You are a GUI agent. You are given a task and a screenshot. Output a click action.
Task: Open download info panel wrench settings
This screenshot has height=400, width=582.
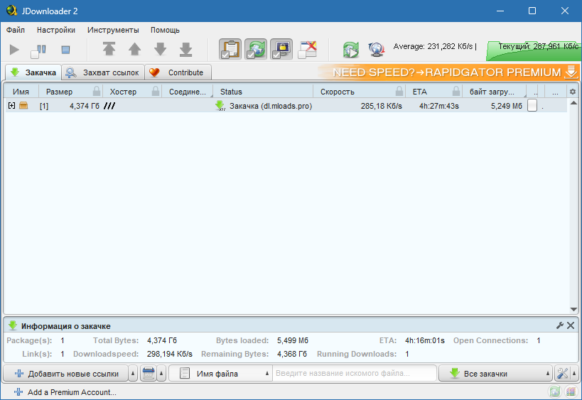click(560, 325)
